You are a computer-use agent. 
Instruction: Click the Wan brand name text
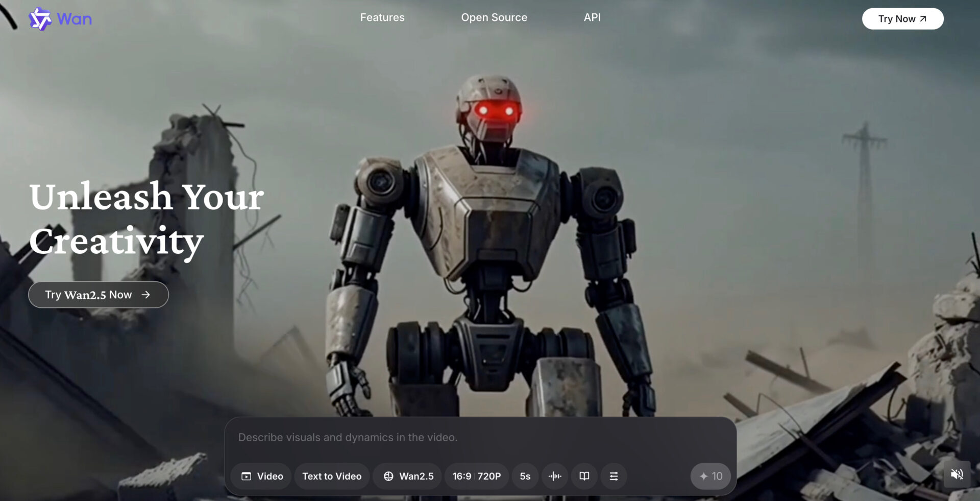click(x=75, y=19)
